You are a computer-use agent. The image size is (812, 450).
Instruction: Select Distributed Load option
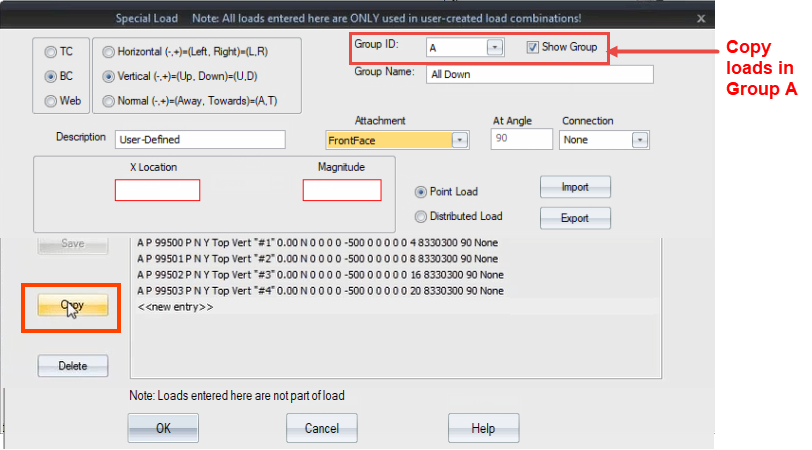(x=420, y=216)
